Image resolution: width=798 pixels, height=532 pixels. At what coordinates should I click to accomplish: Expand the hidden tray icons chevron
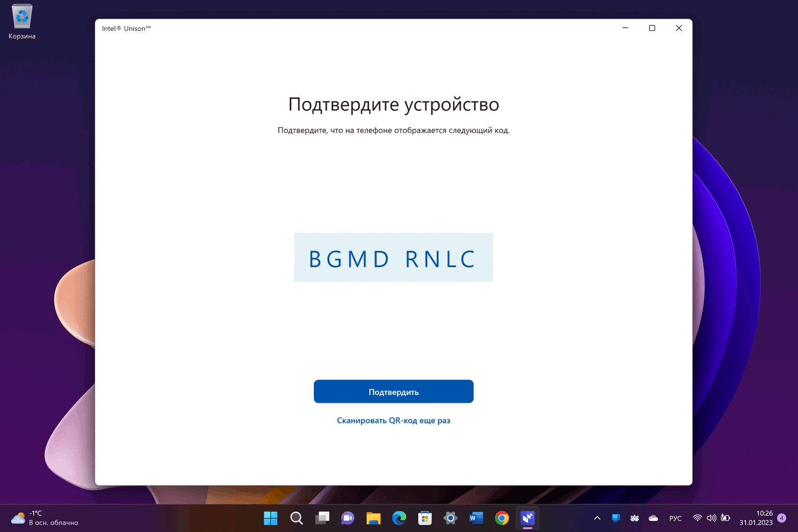[x=597, y=518]
